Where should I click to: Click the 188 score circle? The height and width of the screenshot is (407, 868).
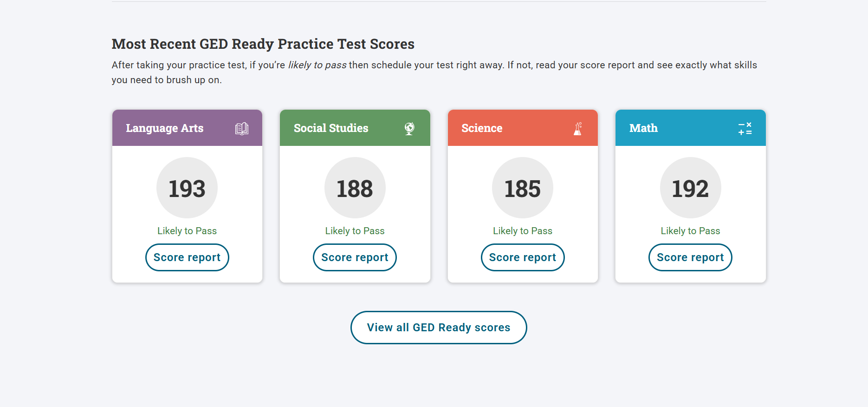click(355, 188)
